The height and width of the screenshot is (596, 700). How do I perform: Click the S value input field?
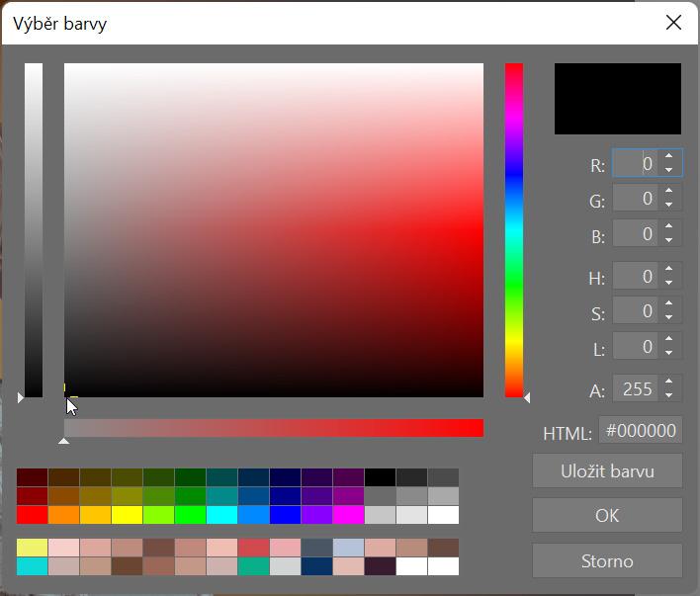635,310
